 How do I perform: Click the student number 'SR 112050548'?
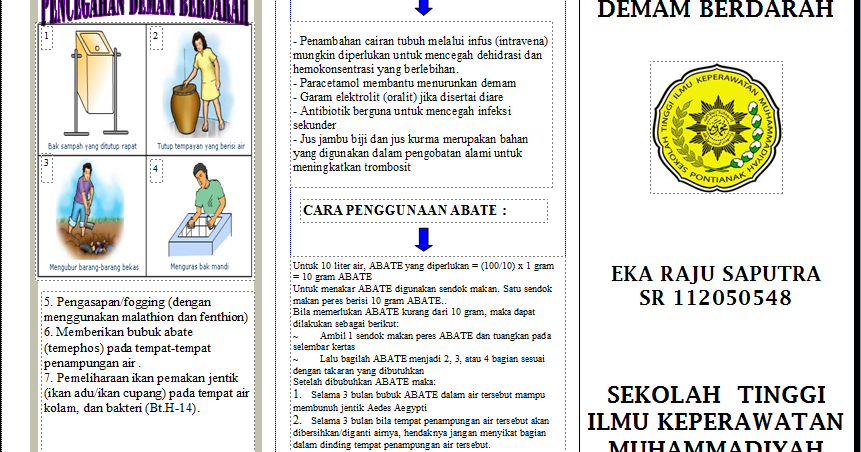[715, 298]
